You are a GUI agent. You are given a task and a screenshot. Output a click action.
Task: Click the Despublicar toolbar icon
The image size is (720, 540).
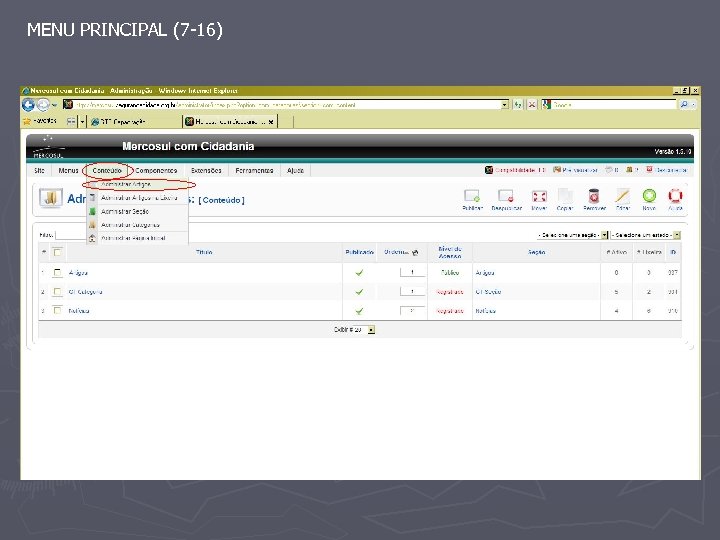(x=506, y=196)
